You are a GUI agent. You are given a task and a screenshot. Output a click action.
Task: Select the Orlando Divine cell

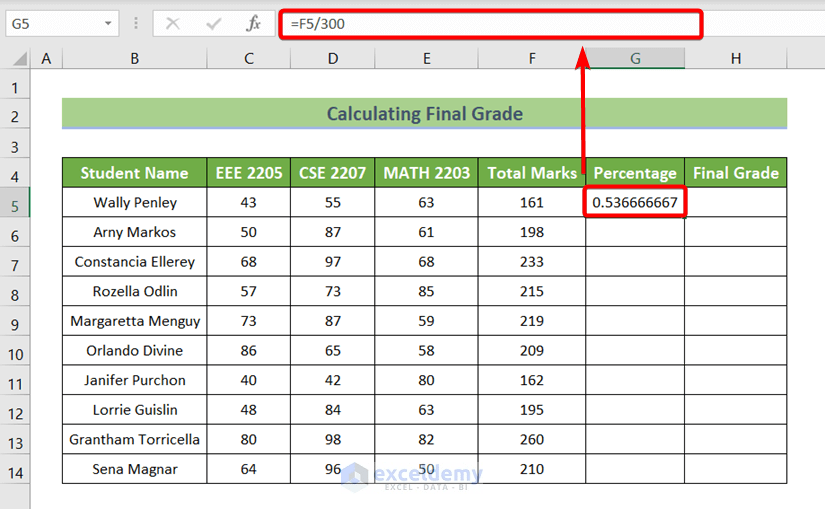click(x=135, y=351)
